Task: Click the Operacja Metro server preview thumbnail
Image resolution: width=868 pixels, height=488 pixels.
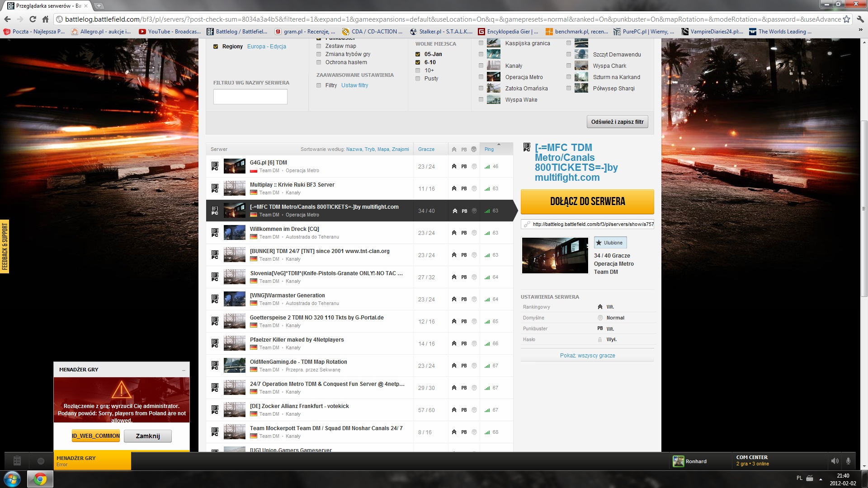Action: [555, 255]
